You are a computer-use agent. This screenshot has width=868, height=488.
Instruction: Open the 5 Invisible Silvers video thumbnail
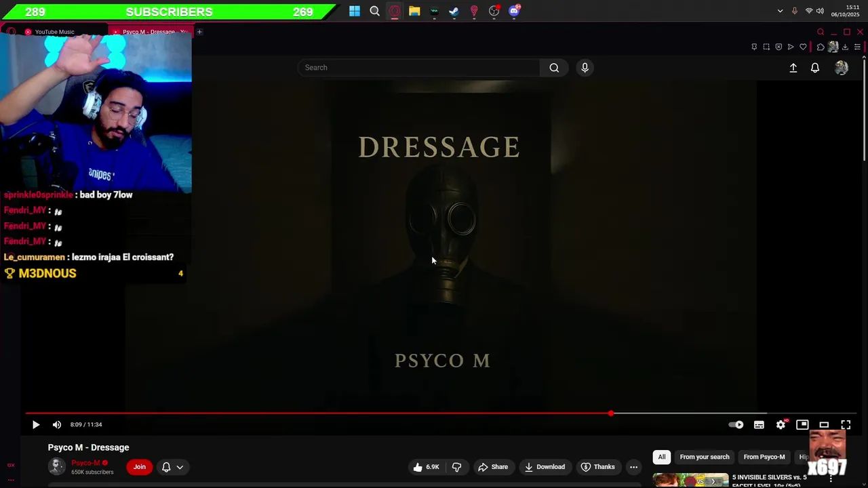tap(690, 480)
